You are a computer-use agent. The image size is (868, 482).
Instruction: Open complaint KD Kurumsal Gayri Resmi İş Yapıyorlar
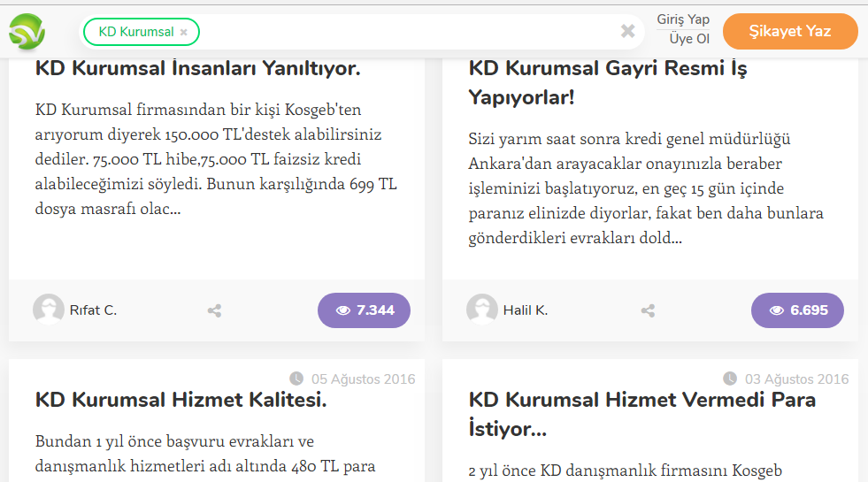click(607, 82)
